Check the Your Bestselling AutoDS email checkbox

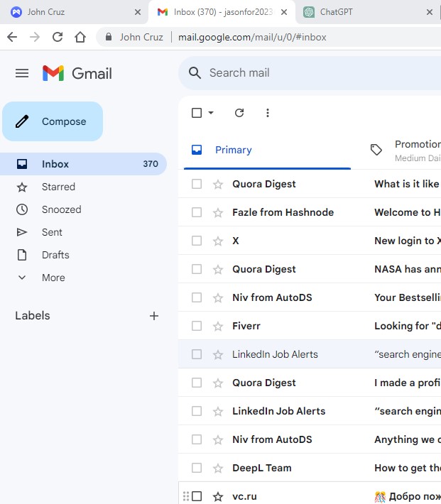(197, 297)
